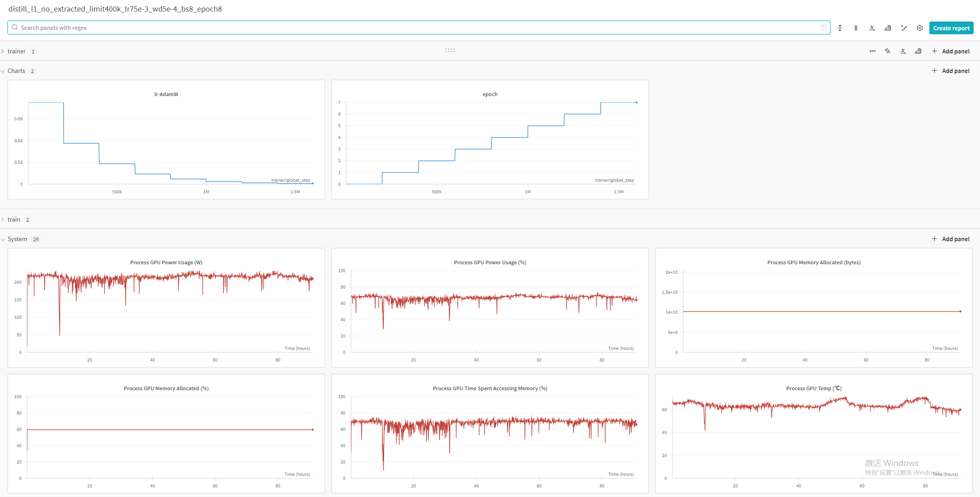The height and width of the screenshot is (497, 980).
Task: Click the epoch chart title
Action: click(490, 94)
